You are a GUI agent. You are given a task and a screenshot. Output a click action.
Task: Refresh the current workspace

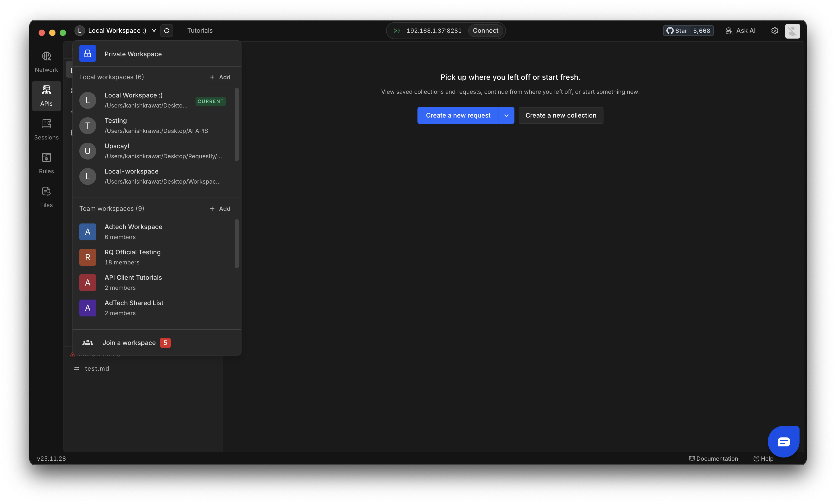tap(166, 31)
